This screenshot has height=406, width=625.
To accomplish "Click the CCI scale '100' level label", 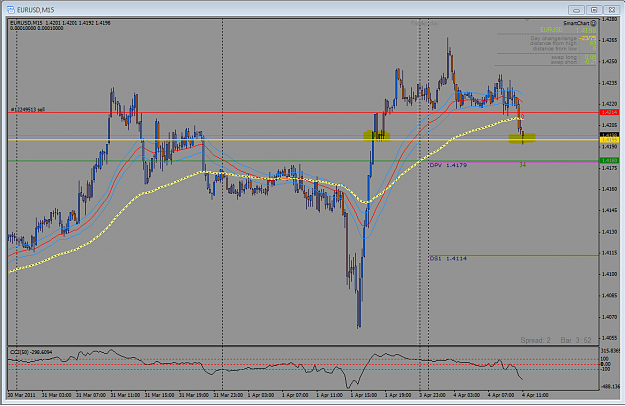I will [605, 359].
